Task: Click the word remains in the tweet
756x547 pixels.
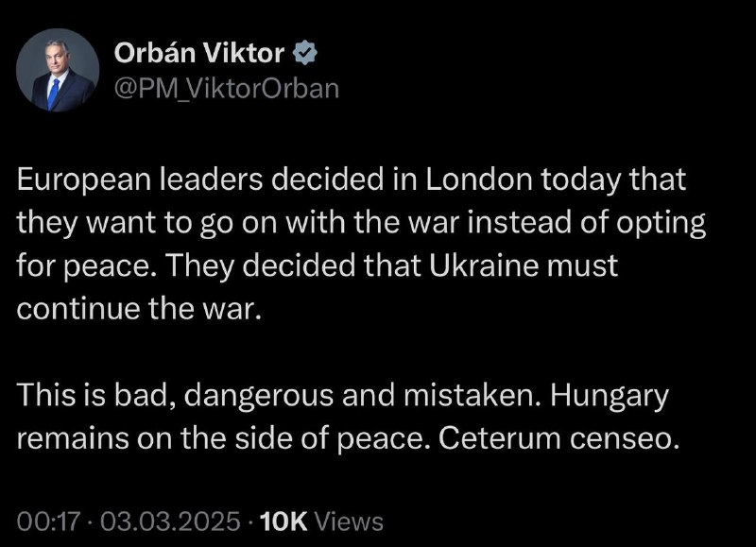Action: tap(73, 439)
